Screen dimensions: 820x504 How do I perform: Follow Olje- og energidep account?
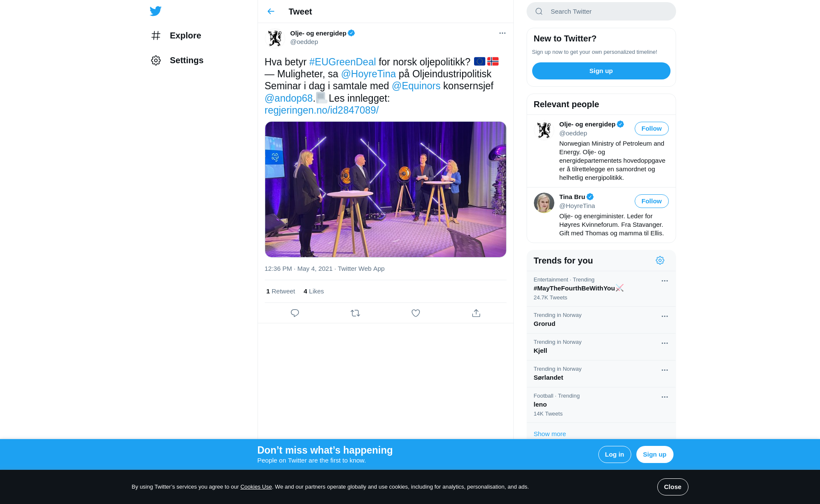[651, 129]
